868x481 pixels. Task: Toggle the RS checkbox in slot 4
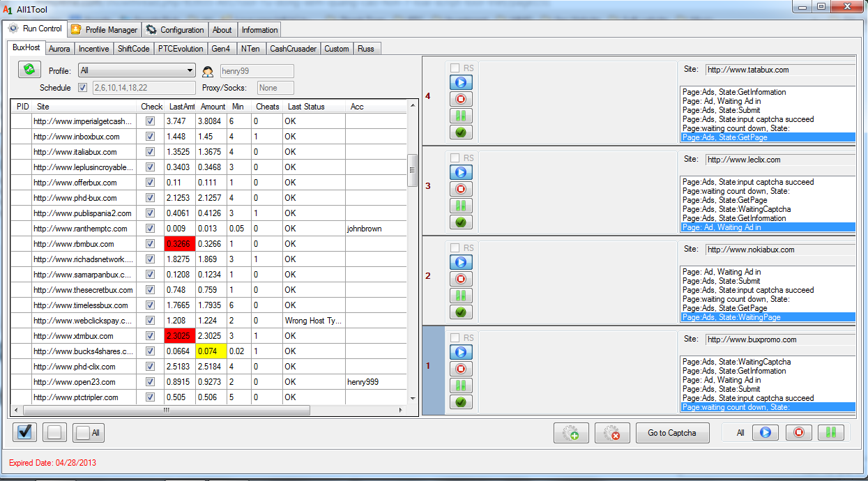tap(455, 68)
